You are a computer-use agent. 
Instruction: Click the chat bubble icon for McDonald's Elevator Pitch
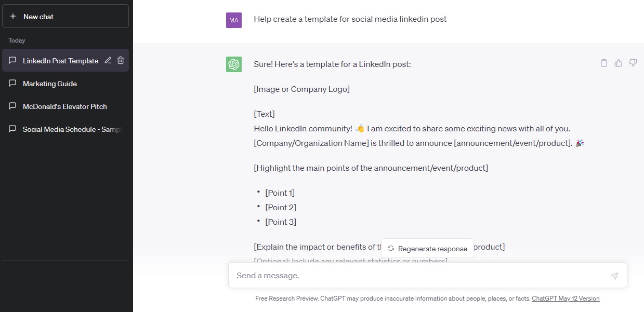point(12,106)
